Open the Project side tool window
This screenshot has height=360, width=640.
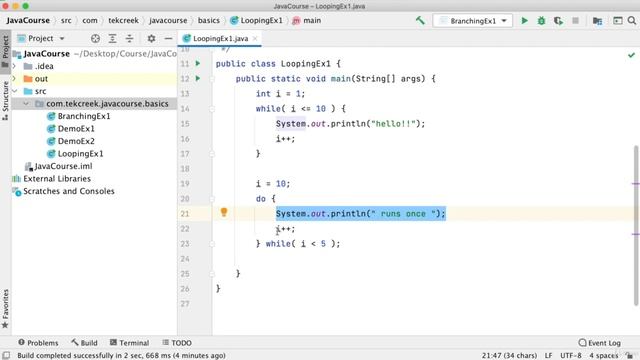(5, 51)
